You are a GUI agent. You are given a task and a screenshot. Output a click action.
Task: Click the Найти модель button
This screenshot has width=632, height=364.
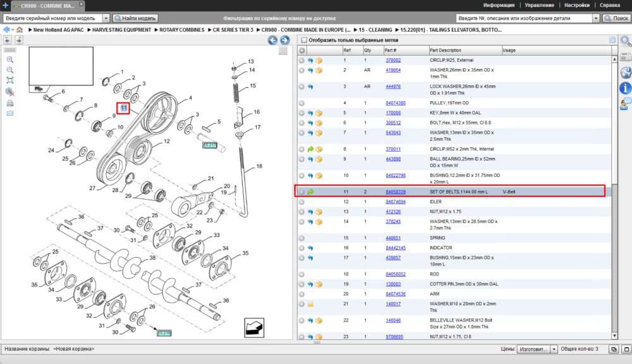(x=135, y=18)
